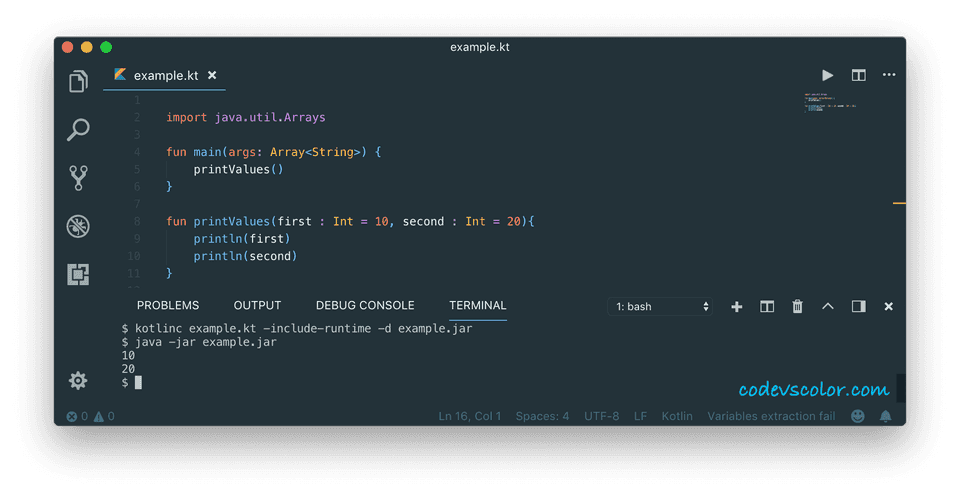Switch to the DEBUG CONSOLE tab
960x497 pixels.
pyautogui.click(x=365, y=306)
